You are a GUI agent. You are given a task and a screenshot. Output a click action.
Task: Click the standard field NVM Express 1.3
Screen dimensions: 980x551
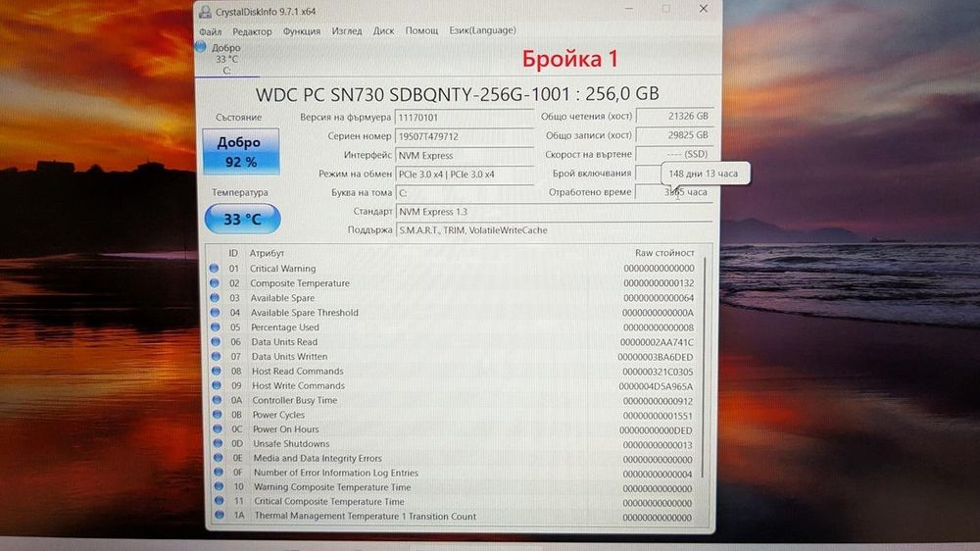click(554, 212)
